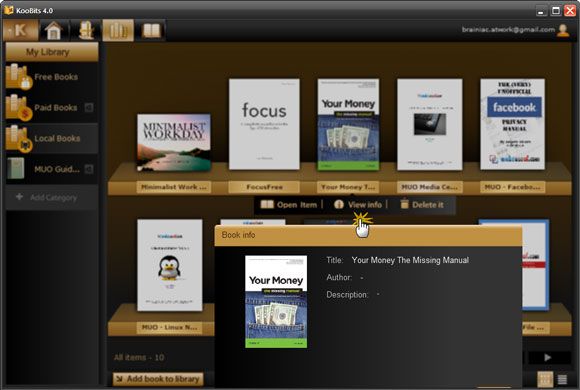580x390 pixels.
Task: Click the MUO Guid book icon
Action: point(16,168)
